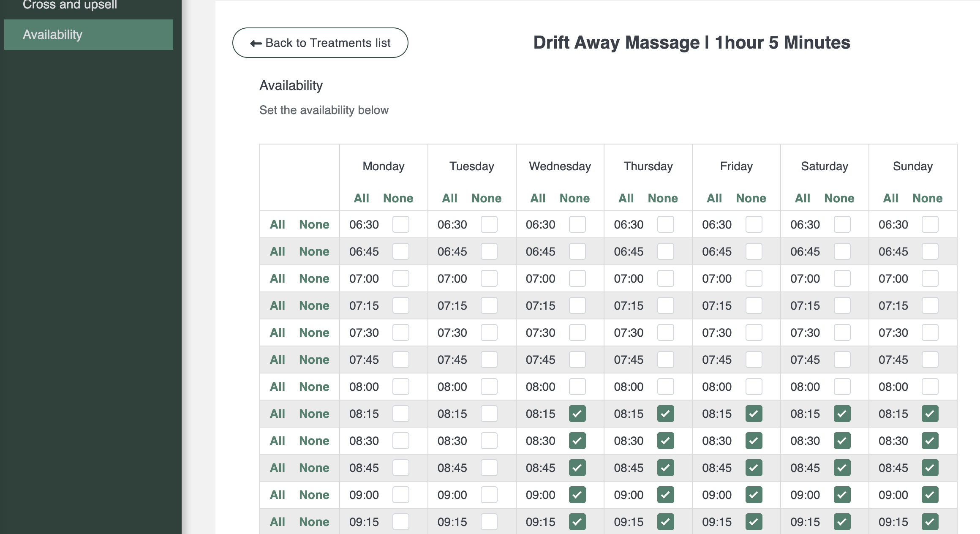Screen dimensions: 980x534
Task: Uncheck Thursday 09:15 checkbox
Action: (665, 522)
